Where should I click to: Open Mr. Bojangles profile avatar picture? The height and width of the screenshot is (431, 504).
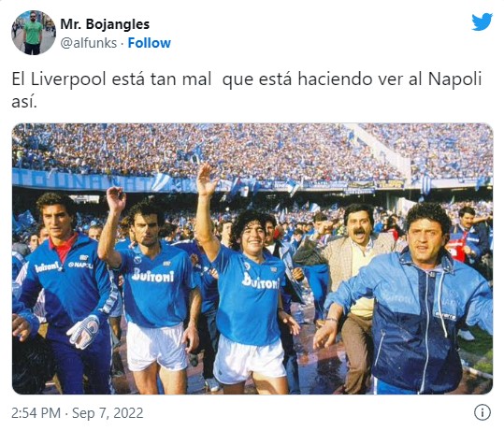[x=34, y=33]
